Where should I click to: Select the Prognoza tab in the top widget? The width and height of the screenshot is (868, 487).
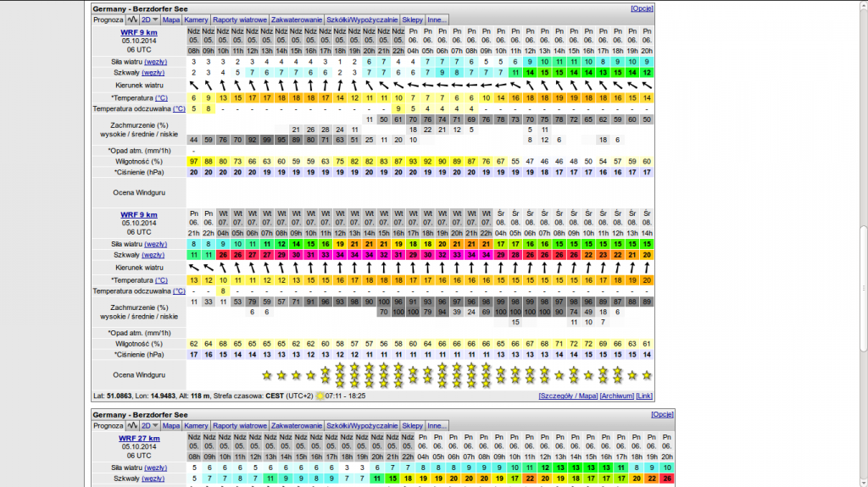click(108, 19)
